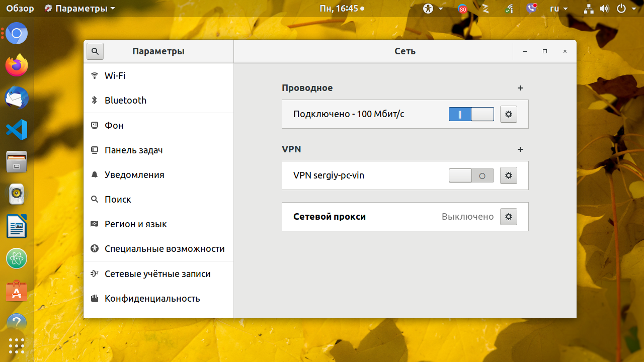The height and width of the screenshot is (362, 644).
Task: Open Help from the dock
Action: [x=17, y=322]
